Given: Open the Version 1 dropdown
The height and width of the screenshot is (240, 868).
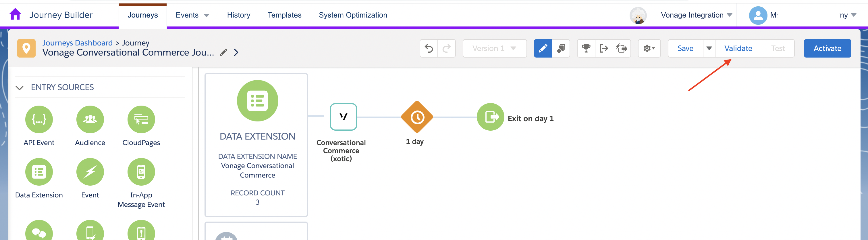Looking at the screenshot, I should coord(494,49).
